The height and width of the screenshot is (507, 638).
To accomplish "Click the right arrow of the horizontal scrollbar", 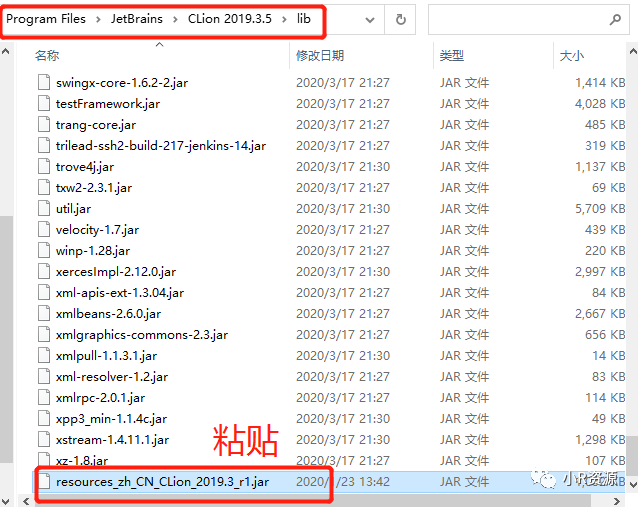I will pos(618,501).
